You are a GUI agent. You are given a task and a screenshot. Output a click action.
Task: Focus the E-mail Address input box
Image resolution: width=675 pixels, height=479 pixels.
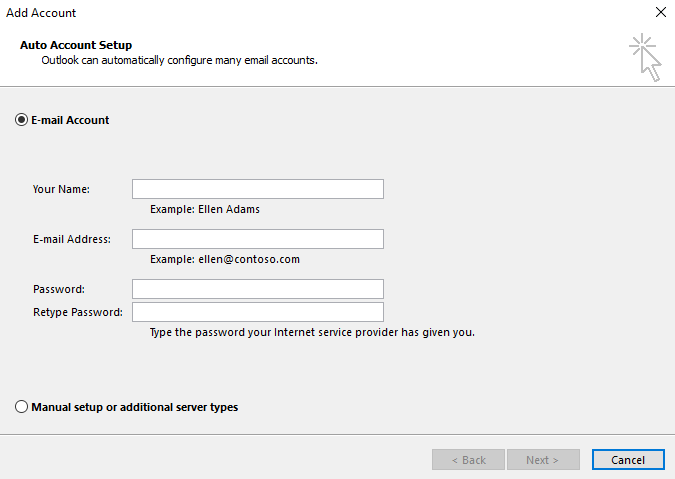[x=257, y=239]
